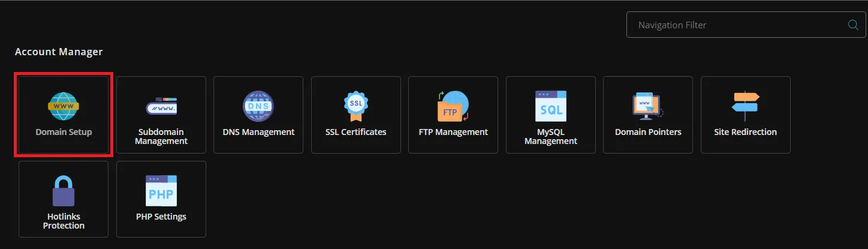Open the FTP Management folder icon
This screenshot has width=868, height=249.
pos(453,107)
